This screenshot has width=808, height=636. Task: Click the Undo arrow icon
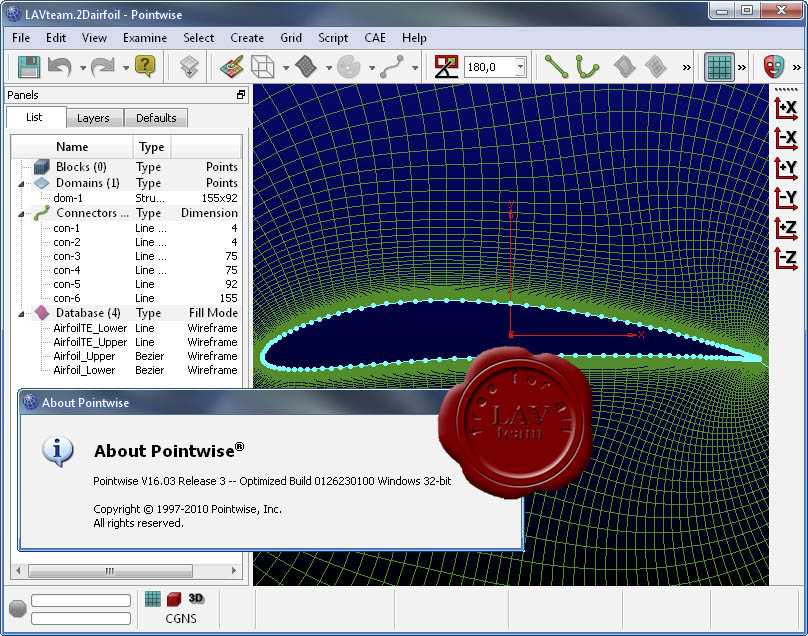59,67
